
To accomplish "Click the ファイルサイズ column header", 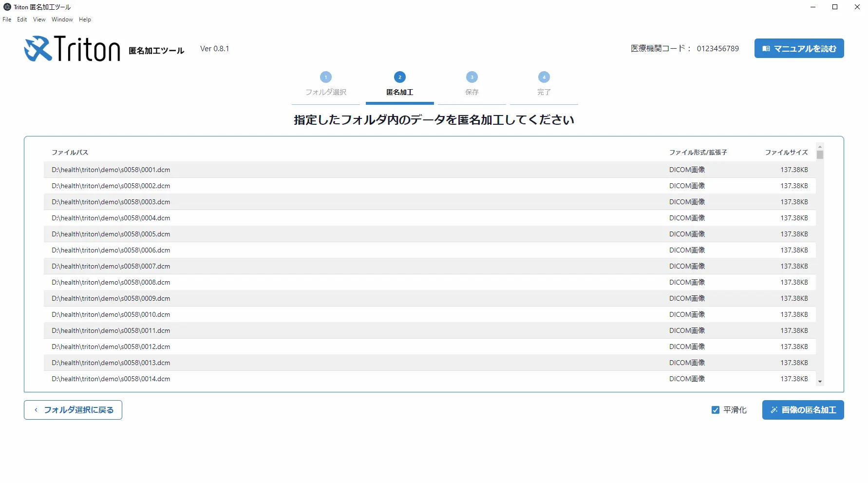I will (786, 153).
